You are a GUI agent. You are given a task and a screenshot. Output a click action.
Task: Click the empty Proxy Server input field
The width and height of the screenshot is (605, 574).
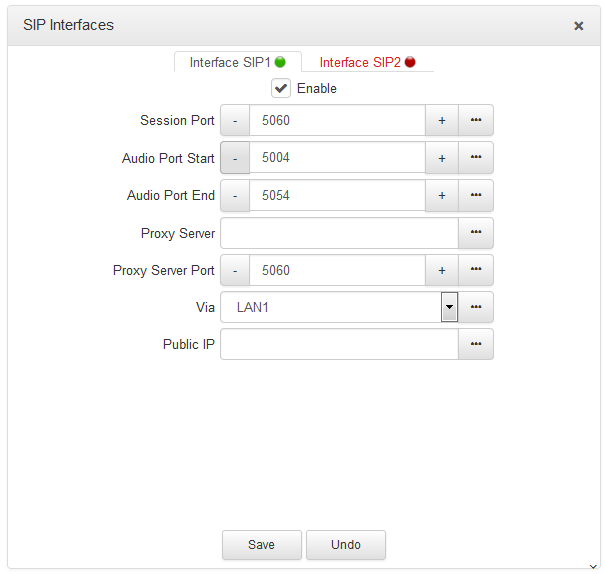pos(340,233)
